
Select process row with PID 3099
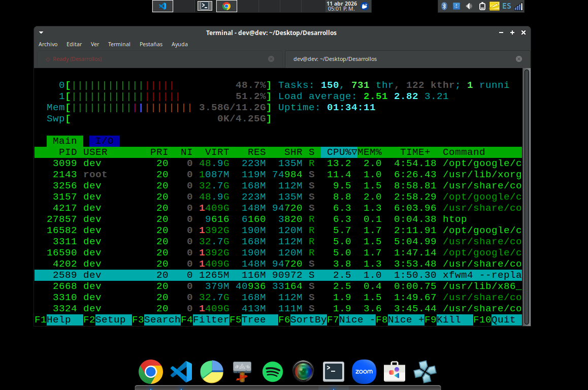coord(278,164)
